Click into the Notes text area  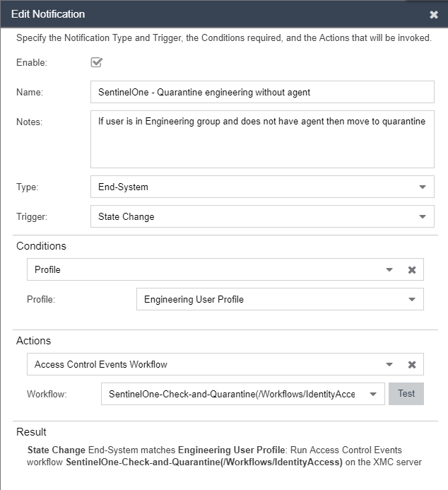point(261,138)
